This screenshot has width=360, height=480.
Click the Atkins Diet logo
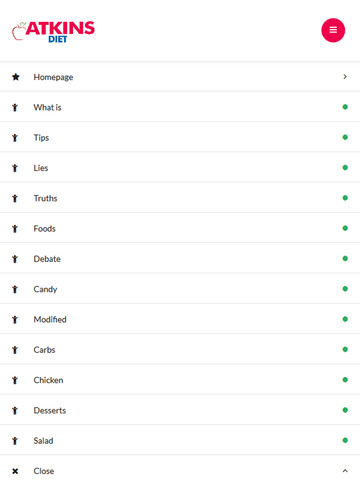pyautogui.click(x=53, y=32)
